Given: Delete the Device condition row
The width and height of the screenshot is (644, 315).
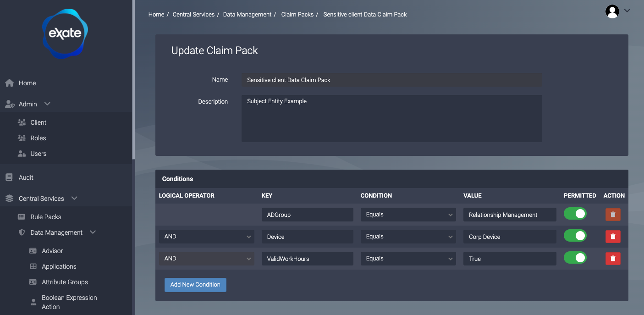Looking at the screenshot, I should [613, 237].
